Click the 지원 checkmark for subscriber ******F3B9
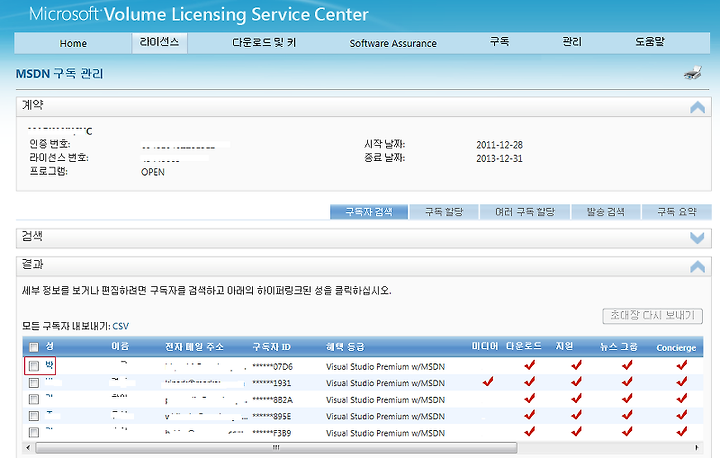 pyautogui.click(x=577, y=431)
